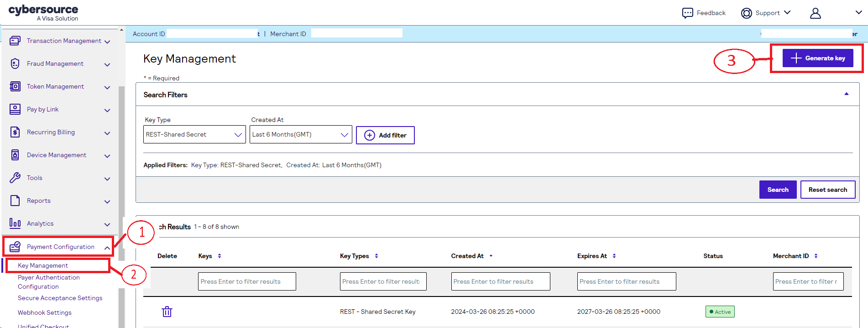868x328 pixels.
Task: Click the trash delete icon in results row
Action: [167, 312]
